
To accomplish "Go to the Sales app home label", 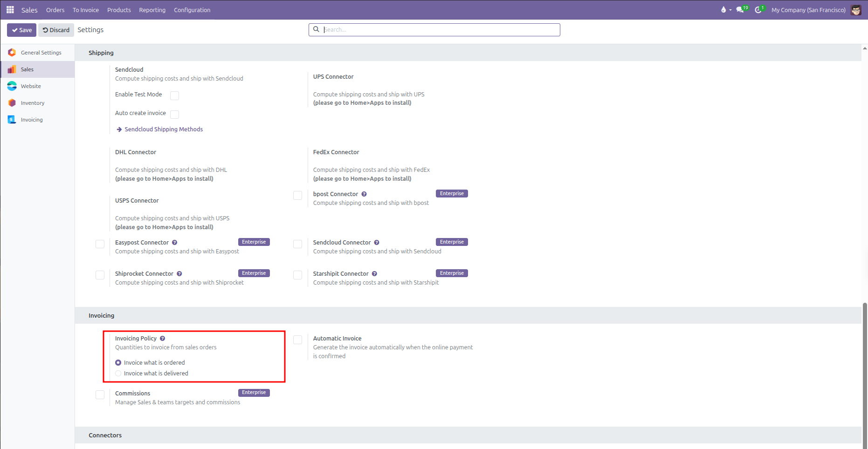I will click(29, 10).
